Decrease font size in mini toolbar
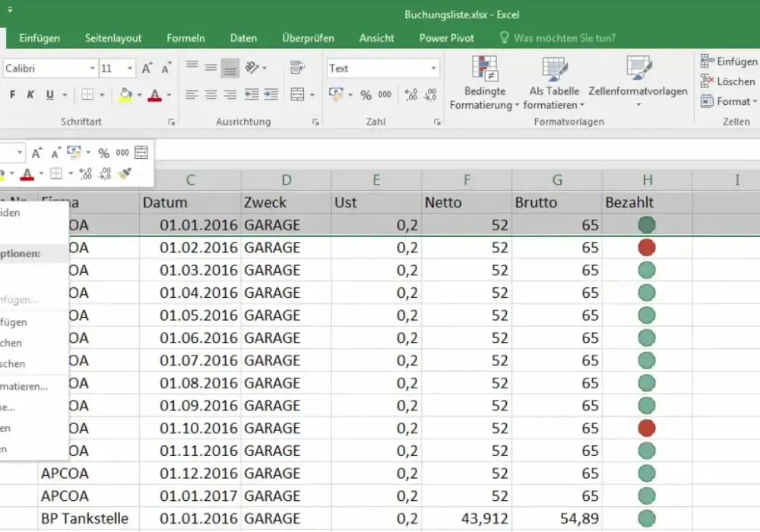 pos(55,153)
